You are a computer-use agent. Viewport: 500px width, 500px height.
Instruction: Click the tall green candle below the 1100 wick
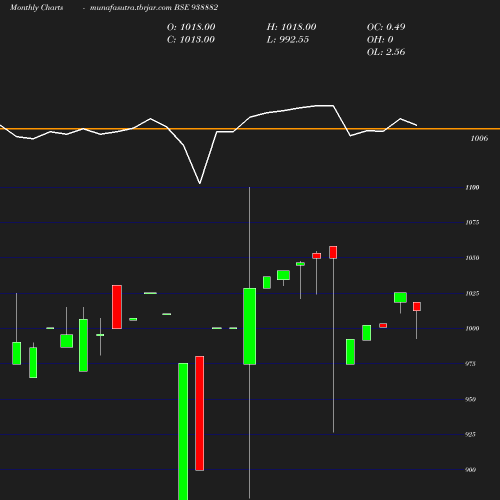pyautogui.click(x=250, y=326)
